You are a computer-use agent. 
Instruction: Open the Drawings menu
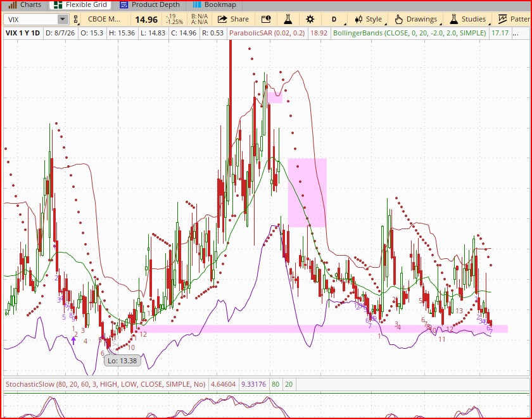416,20
